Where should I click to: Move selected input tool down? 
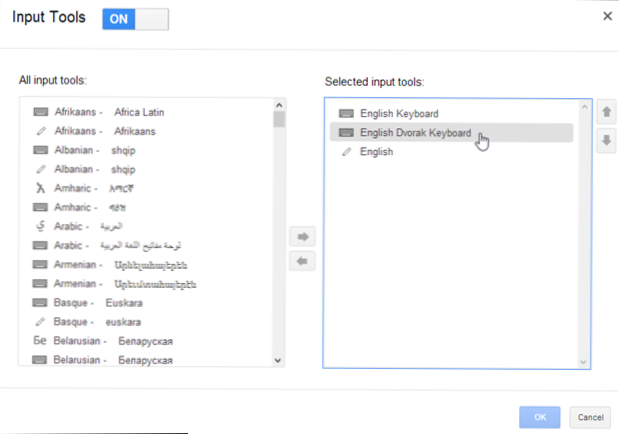[605, 140]
